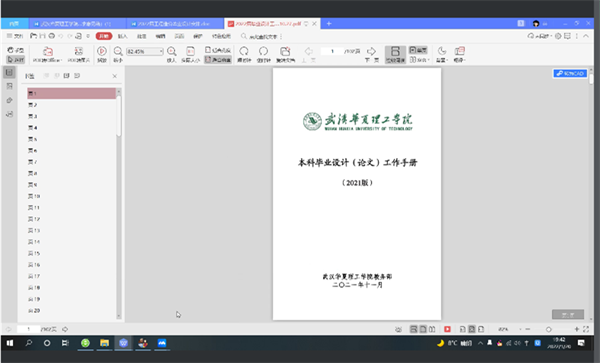Select the 保护 ribbon tab

[198, 36]
